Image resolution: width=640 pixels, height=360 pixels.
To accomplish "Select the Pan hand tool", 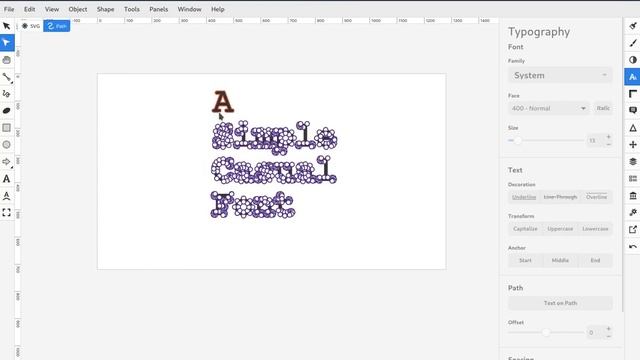I will tap(7, 60).
